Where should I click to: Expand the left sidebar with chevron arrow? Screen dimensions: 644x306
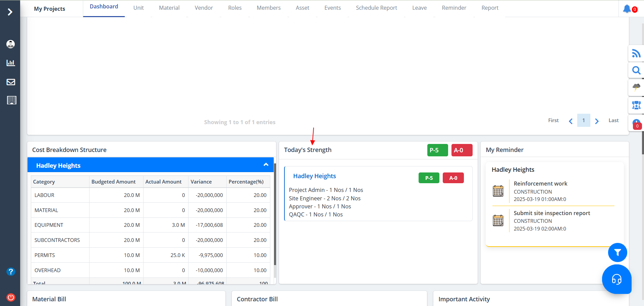pos(10,12)
